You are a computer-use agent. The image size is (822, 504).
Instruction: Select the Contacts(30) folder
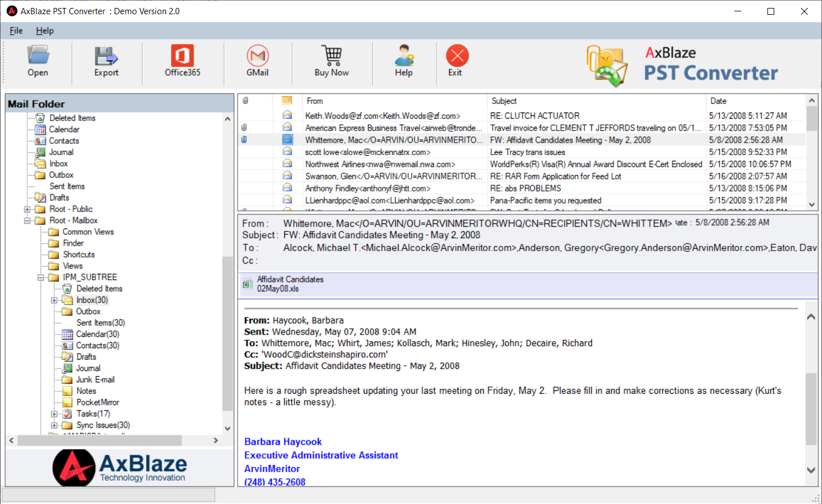pyautogui.click(x=98, y=345)
